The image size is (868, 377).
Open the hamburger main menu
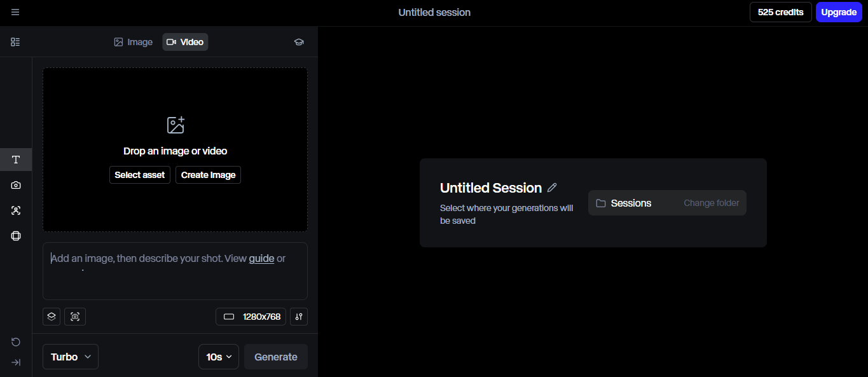point(15,13)
